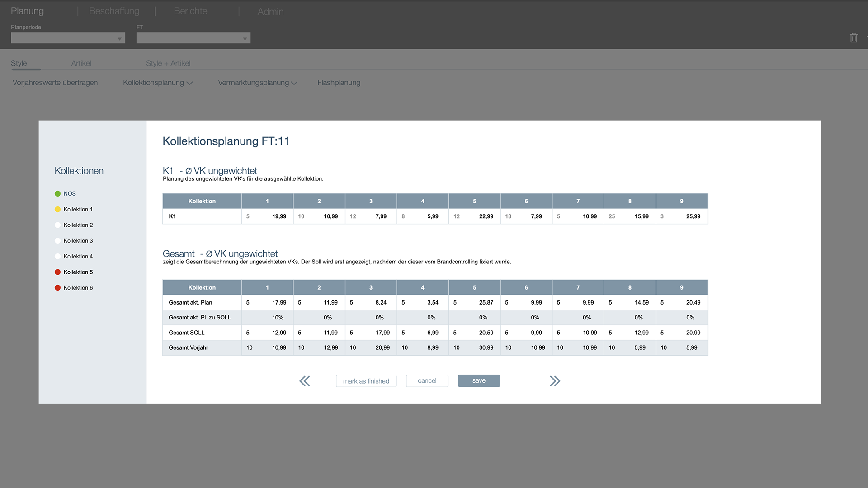The width and height of the screenshot is (868, 488).
Task: Expand the Vermarktungsplanung menu
Action: (x=257, y=83)
